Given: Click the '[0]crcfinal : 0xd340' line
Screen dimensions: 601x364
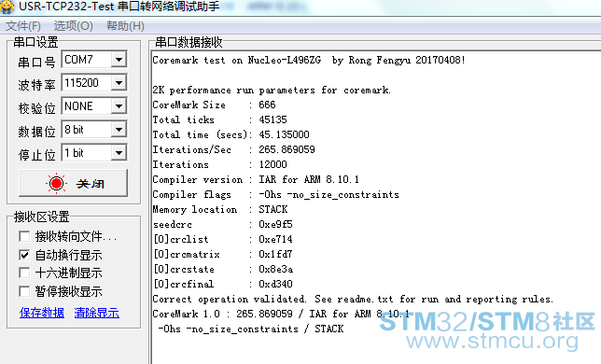Looking at the screenshot, I should coord(222,284).
